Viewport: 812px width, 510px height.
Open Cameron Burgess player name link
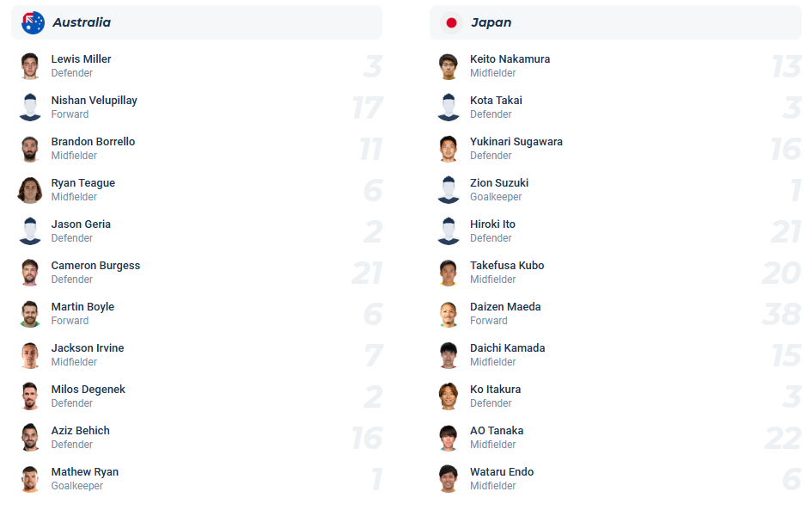click(x=95, y=266)
